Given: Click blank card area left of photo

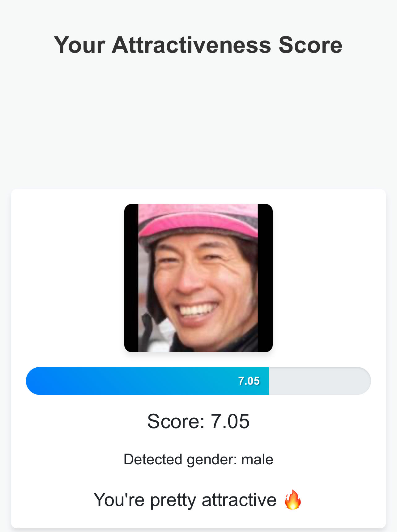Looking at the screenshot, I should [x=68, y=278].
